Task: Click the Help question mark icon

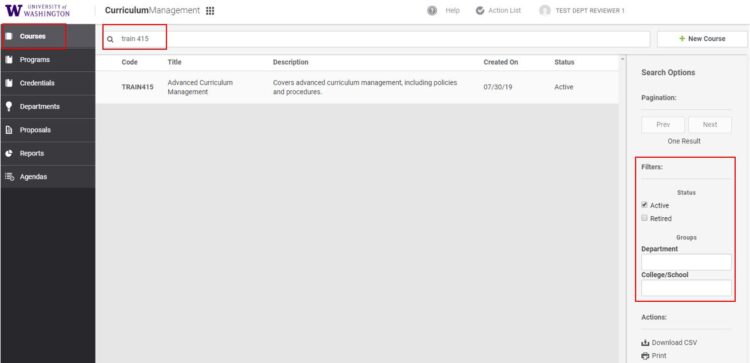Action: click(432, 11)
